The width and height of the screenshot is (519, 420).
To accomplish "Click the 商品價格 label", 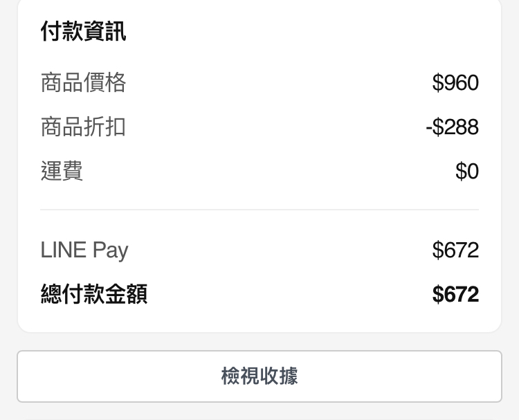I will pyautogui.click(x=84, y=83).
